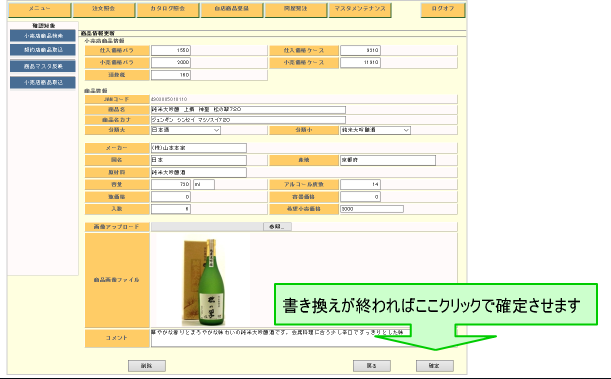611x379 pixels.
Task: Click the 戻る button
Action: click(x=372, y=366)
